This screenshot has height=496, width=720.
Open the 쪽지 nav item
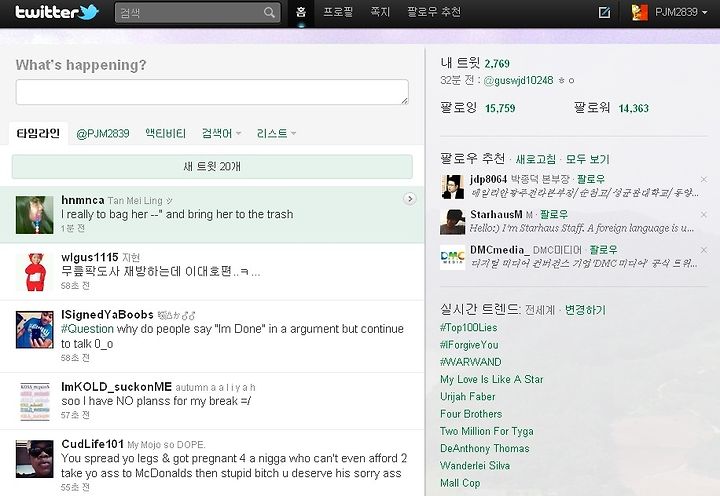coord(380,12)
